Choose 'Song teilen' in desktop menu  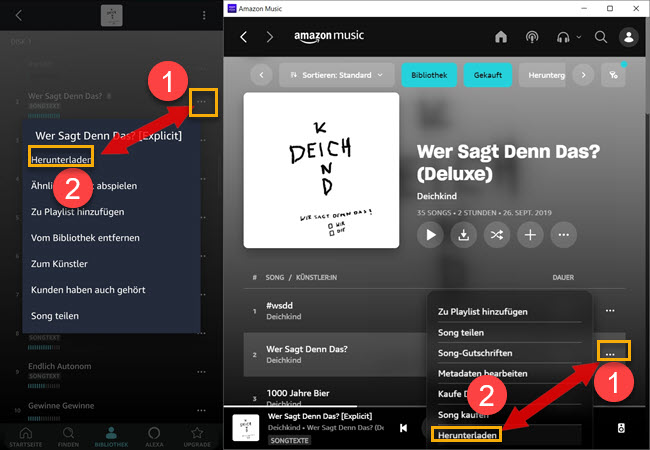click(x=461, y=332)
